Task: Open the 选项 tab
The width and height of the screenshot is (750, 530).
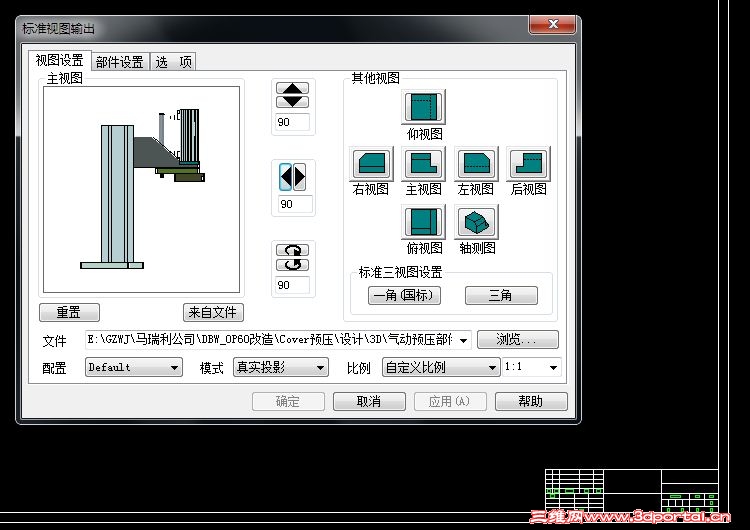Action: tap(173, 62)
